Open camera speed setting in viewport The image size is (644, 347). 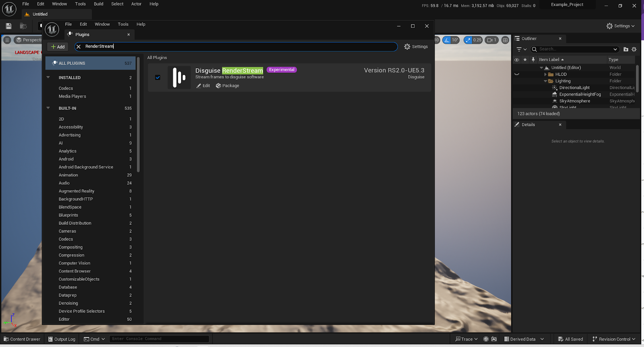[492, 40]
